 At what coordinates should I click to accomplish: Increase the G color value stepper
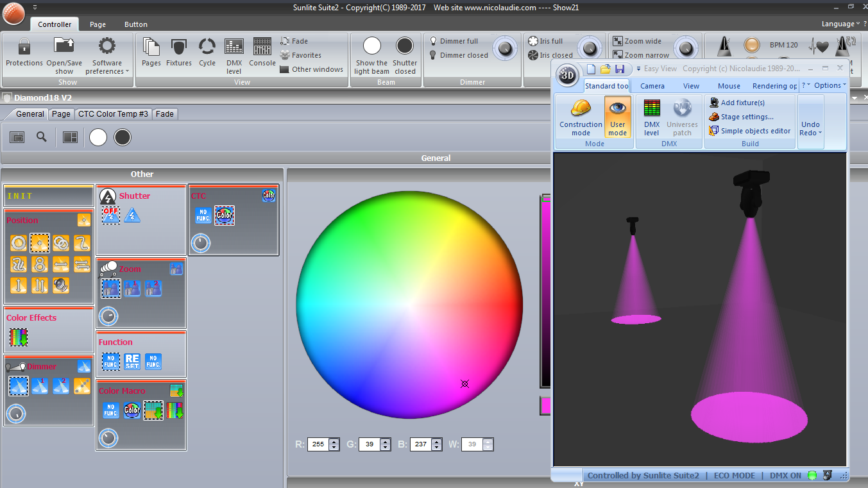point(385,441)
